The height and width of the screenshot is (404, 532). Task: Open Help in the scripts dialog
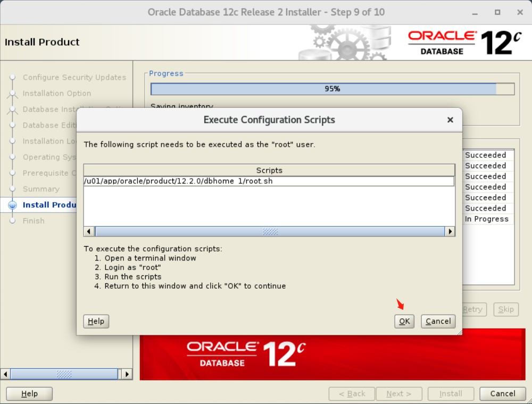pos(96,321)
